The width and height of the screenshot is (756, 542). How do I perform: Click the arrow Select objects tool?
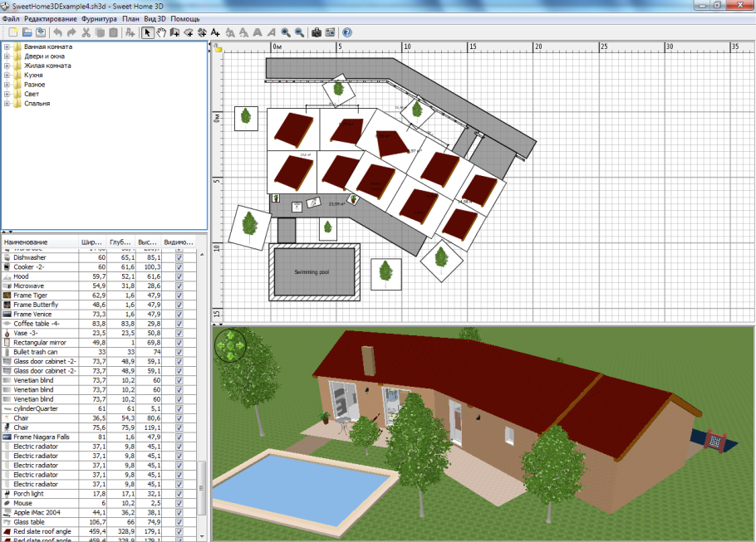click(148, 32)
